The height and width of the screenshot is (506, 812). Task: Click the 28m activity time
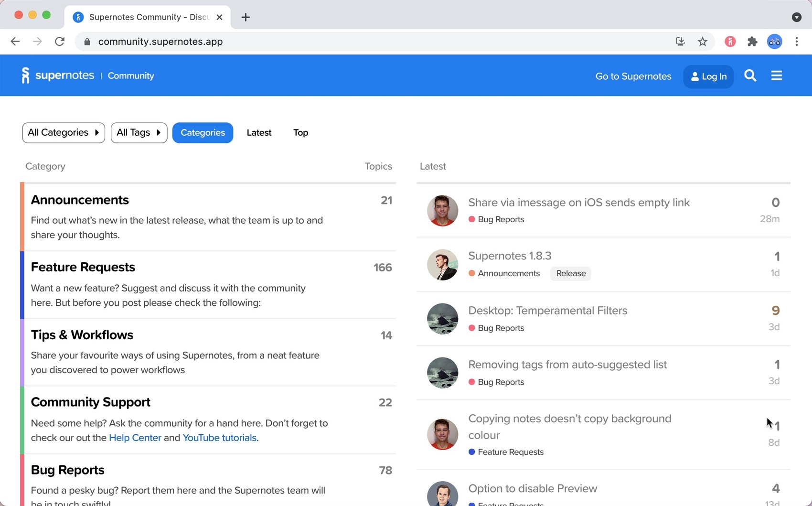click(x=770, y=219)
